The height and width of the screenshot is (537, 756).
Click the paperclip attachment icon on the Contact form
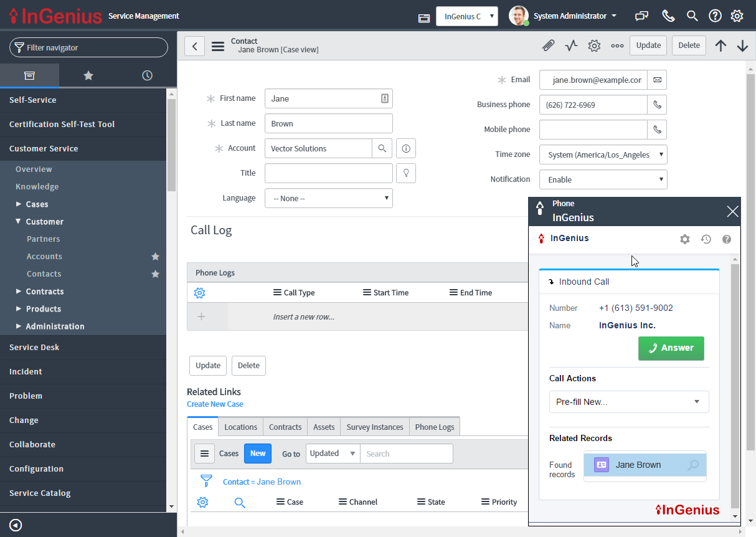[x=548, y=45]
